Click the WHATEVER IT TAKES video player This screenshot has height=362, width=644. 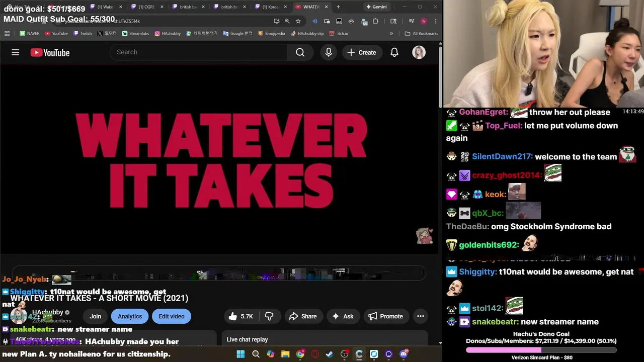point(220,159)
